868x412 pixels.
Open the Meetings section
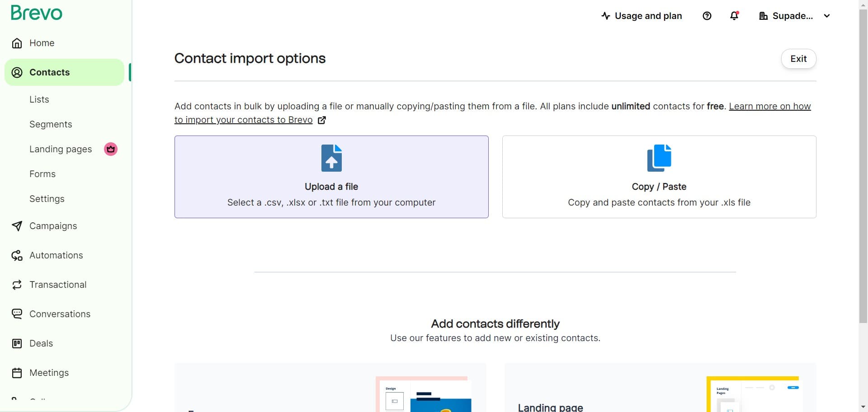pos(48,373)
